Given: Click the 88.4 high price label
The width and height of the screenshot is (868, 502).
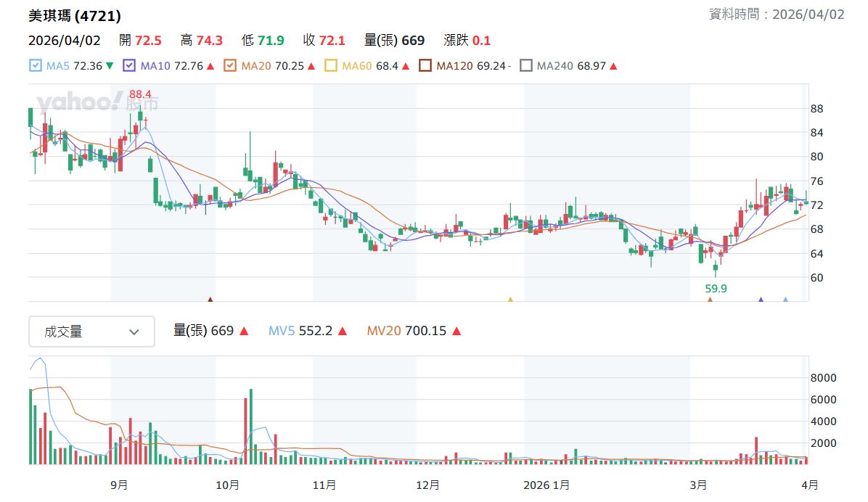Looking at the screenshot, I should tap(140, 94).
